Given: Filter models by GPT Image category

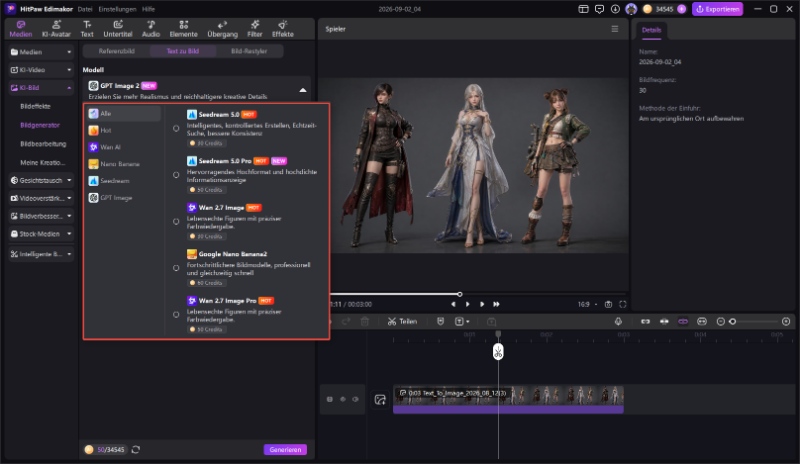Looking at the screenshot, I should [123, 198].
